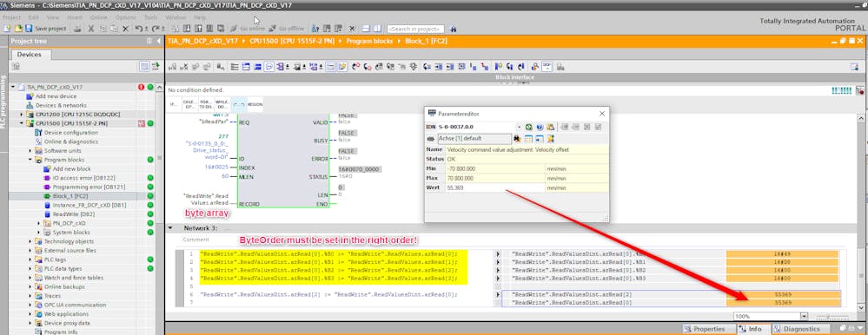Click the green refresh icon in Parametereditor
This screenshot has height=335, width=868.
tap(529, 128)
